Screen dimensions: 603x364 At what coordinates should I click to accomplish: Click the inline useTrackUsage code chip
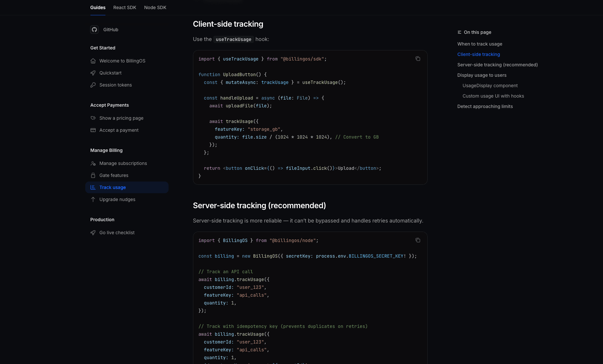click(234, 39)
